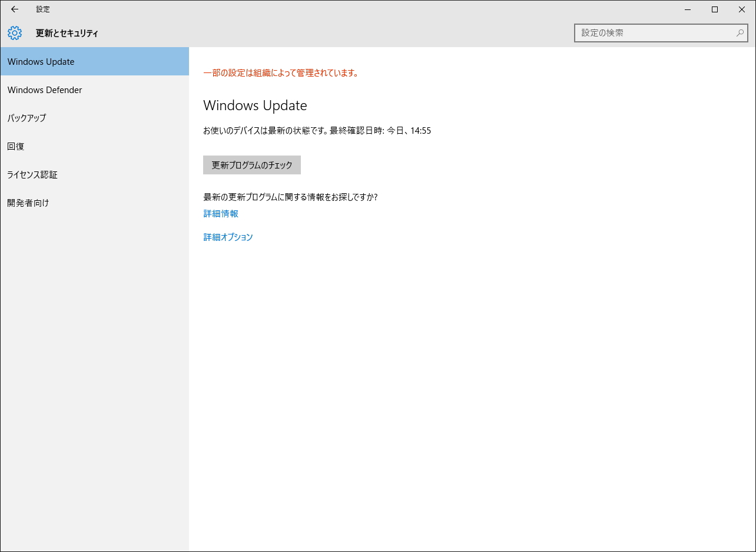
Task: Focus the 設定の検索 search field
Action: pos(661,33)
